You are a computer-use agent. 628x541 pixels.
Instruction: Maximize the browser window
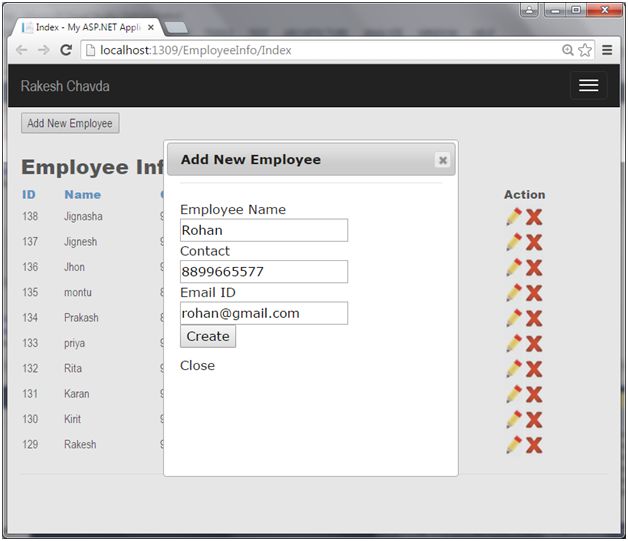pyautogui.click(x=576, y=10)
